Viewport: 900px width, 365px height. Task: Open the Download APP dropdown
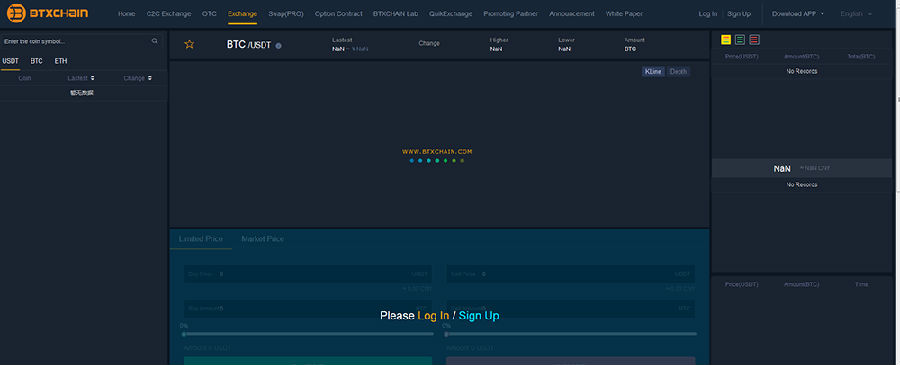point(798,13)
